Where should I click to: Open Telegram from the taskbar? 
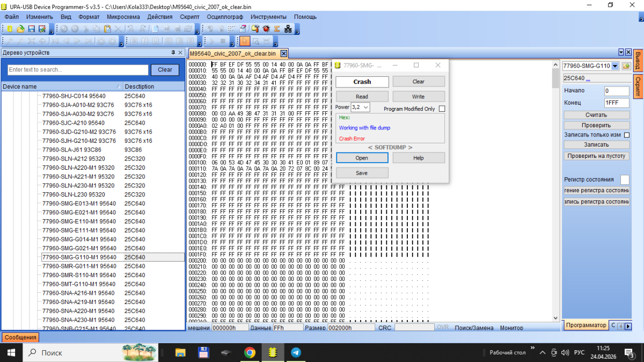coord(296,352)
